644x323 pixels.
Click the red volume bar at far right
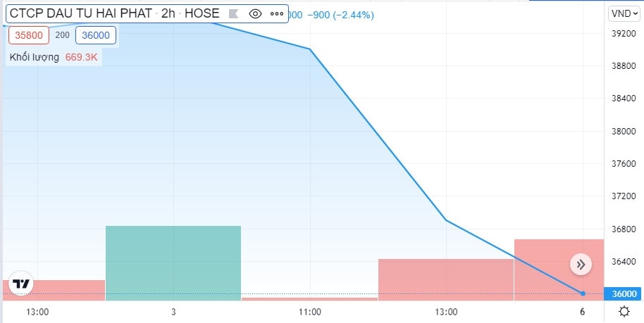click(x=559, y=270)
